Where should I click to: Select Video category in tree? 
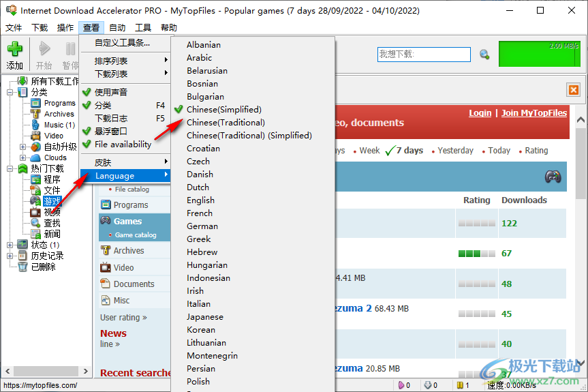(x=54, y=136)
